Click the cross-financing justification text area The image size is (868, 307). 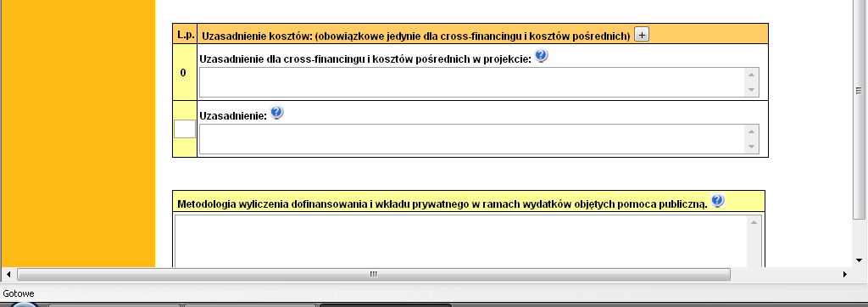[479, 82]
